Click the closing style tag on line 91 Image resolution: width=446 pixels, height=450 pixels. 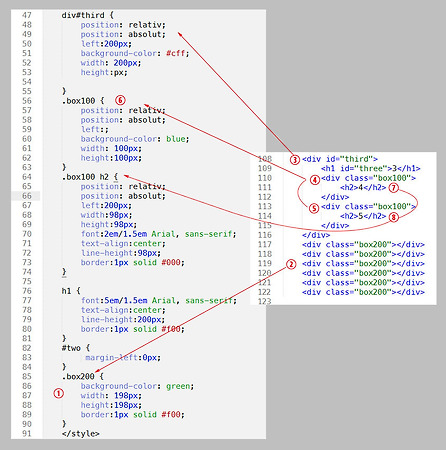[80, 434]
